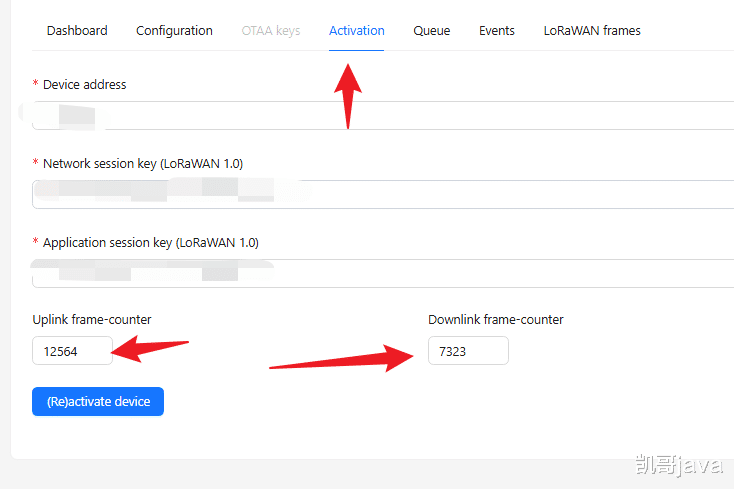
Task: Open the Dashboard tab
Action: pos(77,31)
